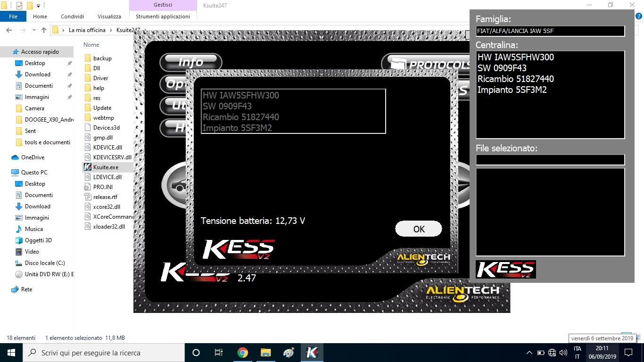The width and height of the screenshot is (644, 362).
Task: Open Accesso rapido in navigation pane
Action: pyautogui.click(x=40, y=52)
